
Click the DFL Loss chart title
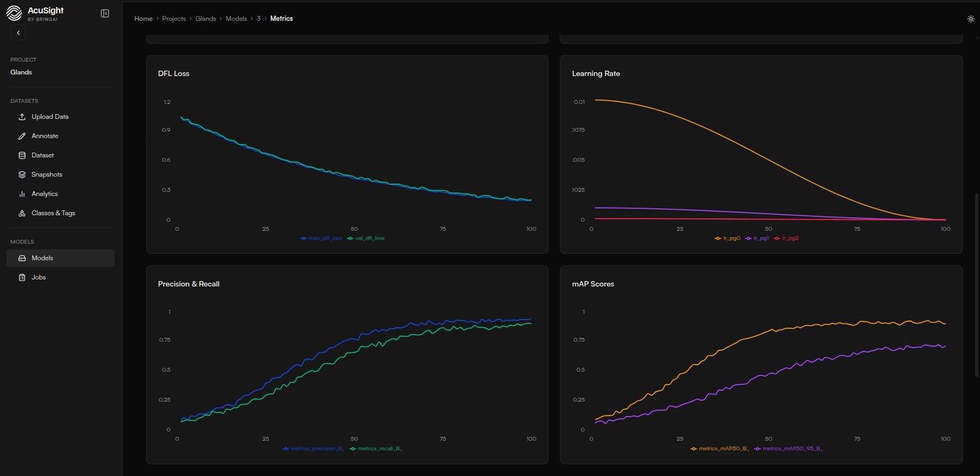(173, 74)
